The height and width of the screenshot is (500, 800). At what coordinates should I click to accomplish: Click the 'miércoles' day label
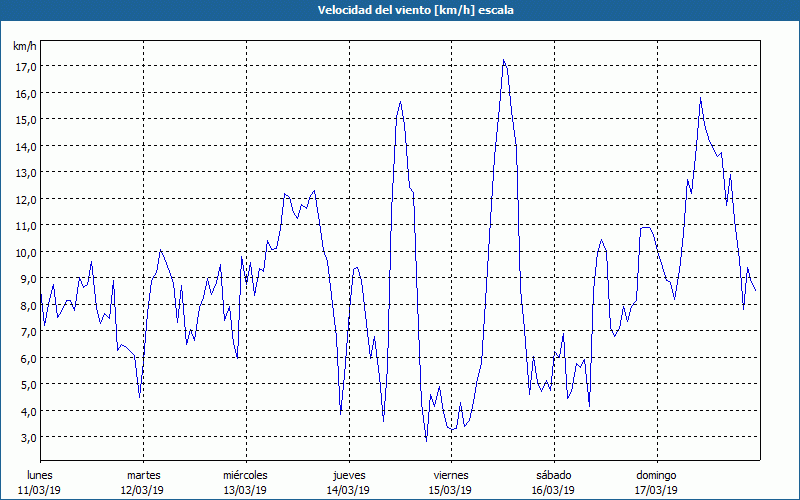[245, 475]
